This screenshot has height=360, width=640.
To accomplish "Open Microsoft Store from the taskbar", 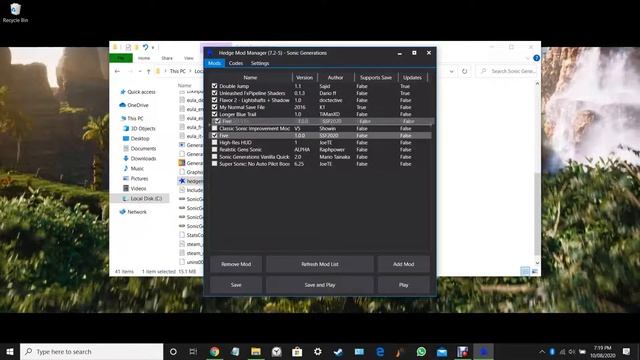I will [297, 352].
